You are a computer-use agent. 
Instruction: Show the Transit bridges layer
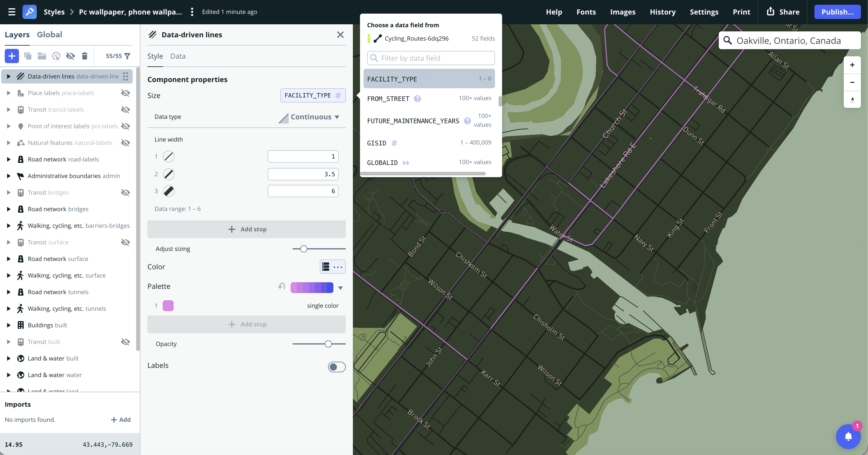coord(125,193)
